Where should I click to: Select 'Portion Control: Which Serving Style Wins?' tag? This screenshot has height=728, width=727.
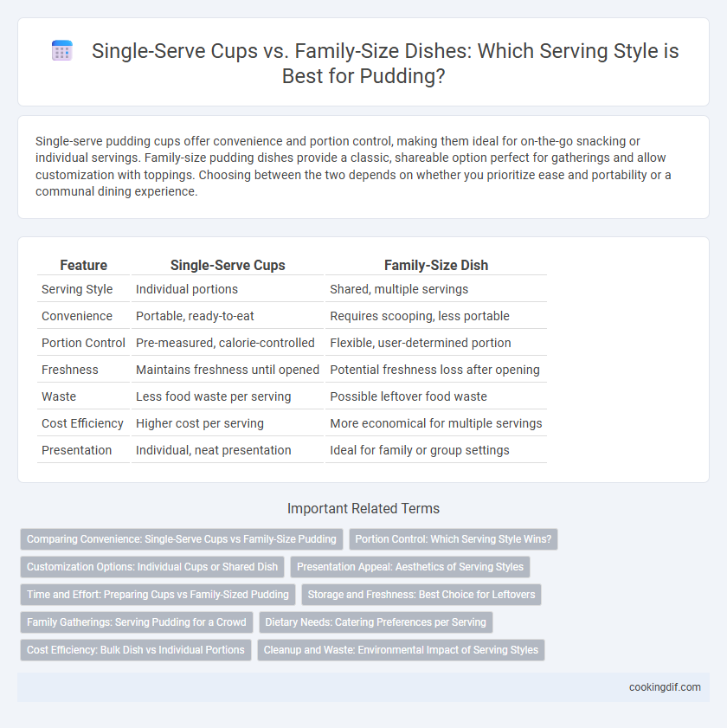(x=454, y=539)
